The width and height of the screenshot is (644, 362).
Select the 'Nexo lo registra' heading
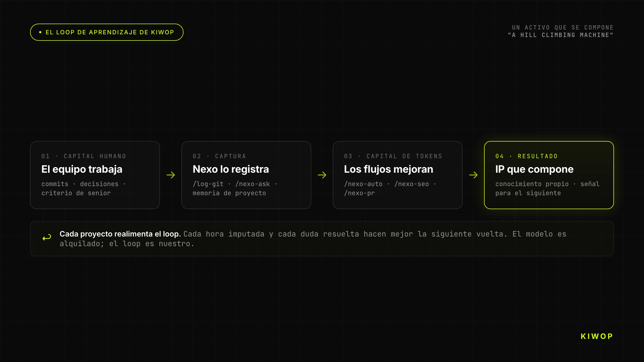coord(231,169)
